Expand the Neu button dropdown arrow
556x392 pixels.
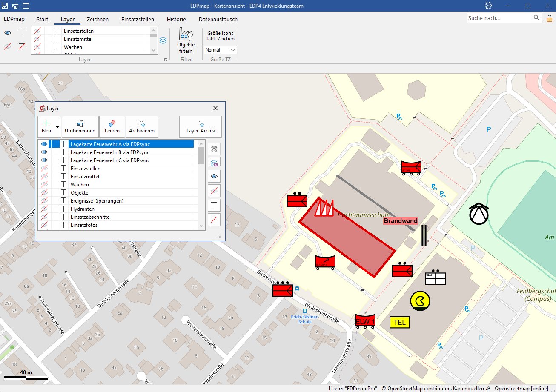57,127
